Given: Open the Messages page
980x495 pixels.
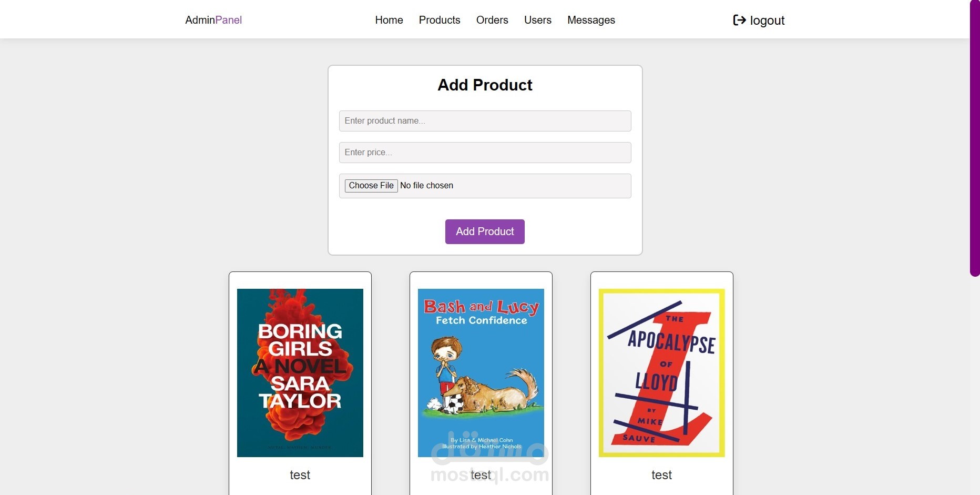Looking at the screenshot, I should pos(591,20).
